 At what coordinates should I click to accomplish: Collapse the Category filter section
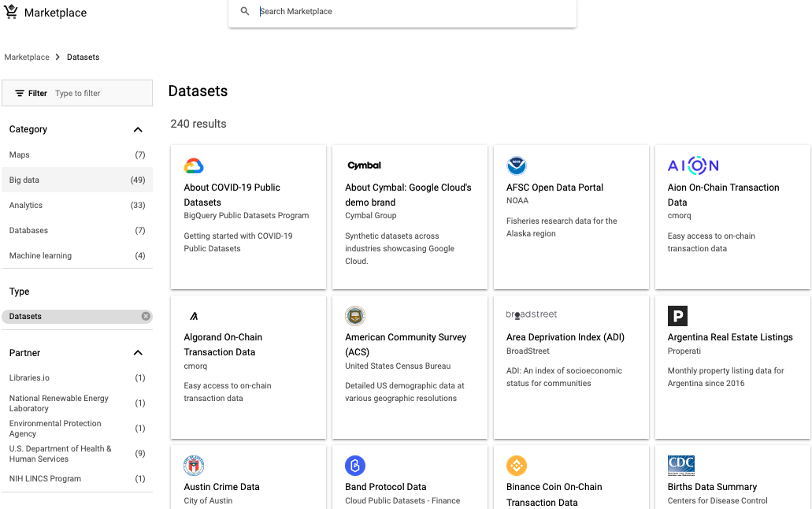138,129
